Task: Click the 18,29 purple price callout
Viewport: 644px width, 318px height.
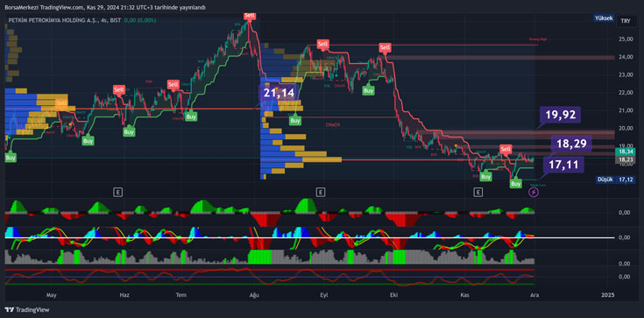Action: point(571,144)
